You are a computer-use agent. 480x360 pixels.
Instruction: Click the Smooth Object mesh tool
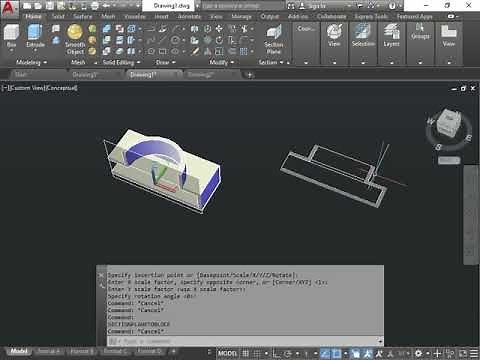[75, 39]
